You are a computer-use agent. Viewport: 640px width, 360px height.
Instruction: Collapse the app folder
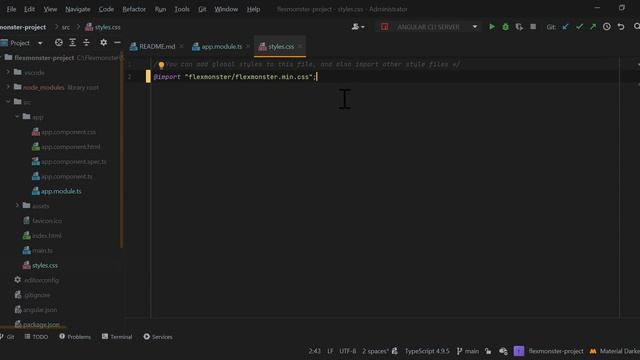coord(17,117)
